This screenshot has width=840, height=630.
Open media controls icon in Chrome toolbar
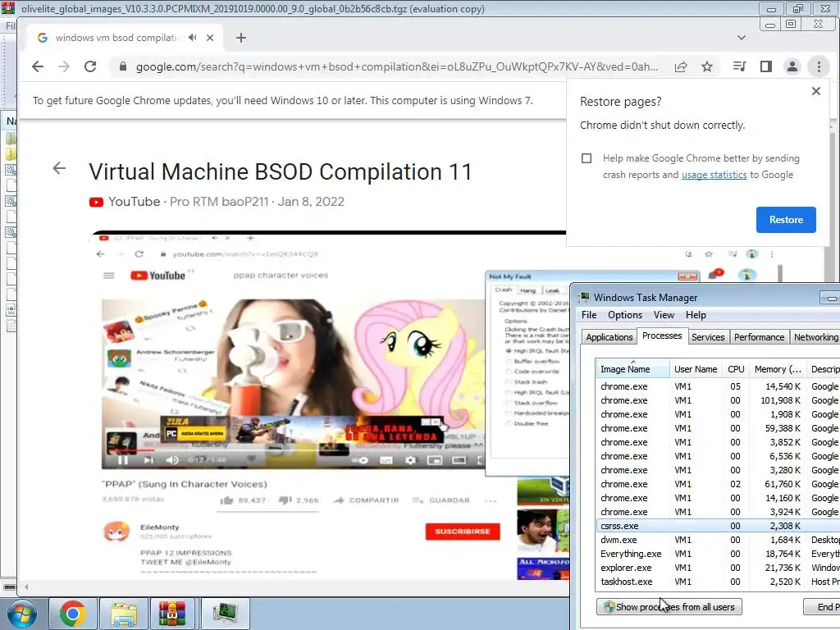pos(739,66)
